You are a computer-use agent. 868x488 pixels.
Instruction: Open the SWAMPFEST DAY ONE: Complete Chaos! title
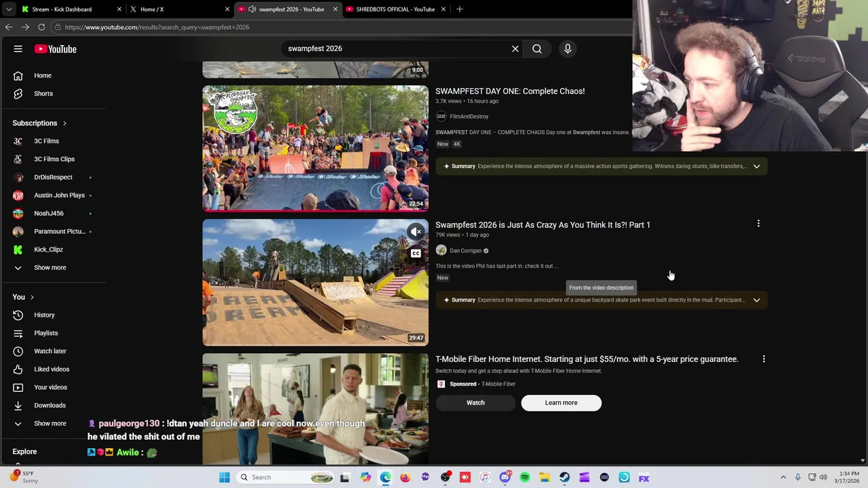pos(510,91)
